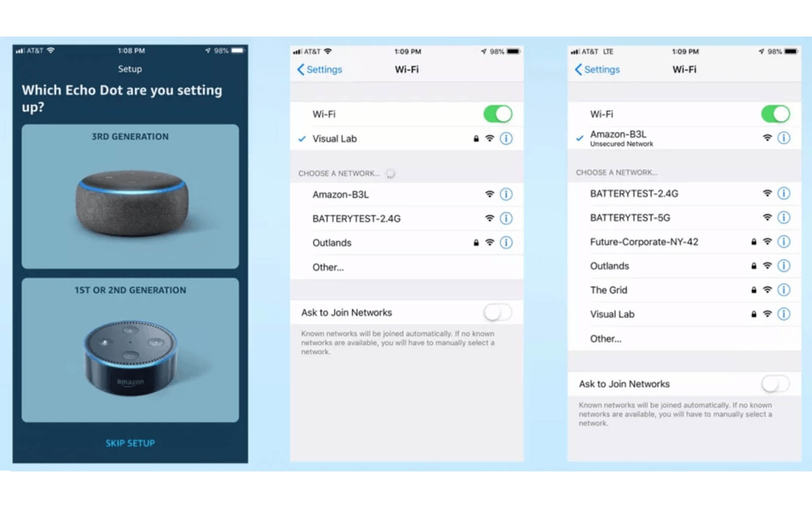The image size is (812, 508).
Task: Tap Other... in the right network list
Action: click(x=605, y=339)
